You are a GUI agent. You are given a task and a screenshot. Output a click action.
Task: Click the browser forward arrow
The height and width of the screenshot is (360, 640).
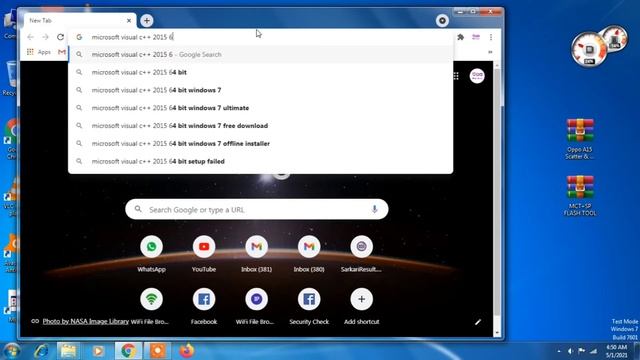[x=45, y=37]
